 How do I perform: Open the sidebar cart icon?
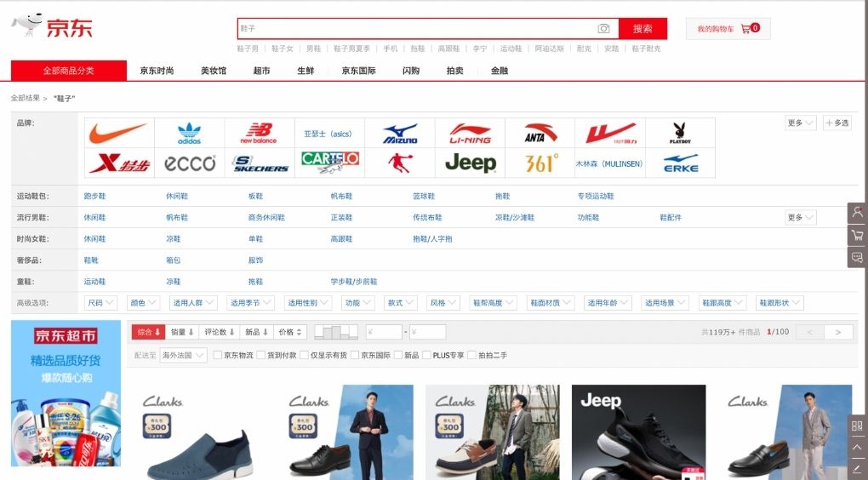[x=858, y=235]
